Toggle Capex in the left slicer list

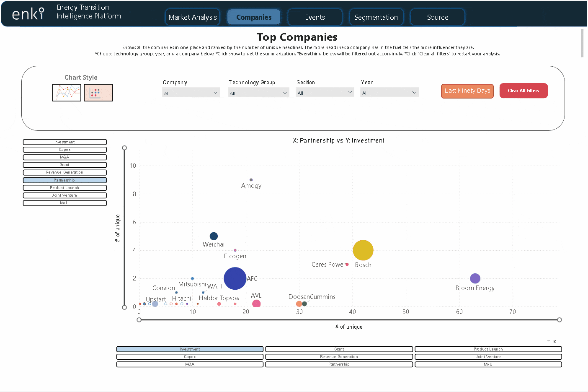(65, 150)
